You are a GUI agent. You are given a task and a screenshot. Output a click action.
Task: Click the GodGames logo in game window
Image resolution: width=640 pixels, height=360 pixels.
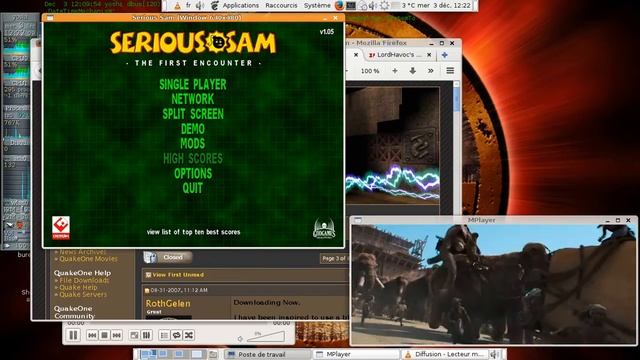(x=324, y=229)
